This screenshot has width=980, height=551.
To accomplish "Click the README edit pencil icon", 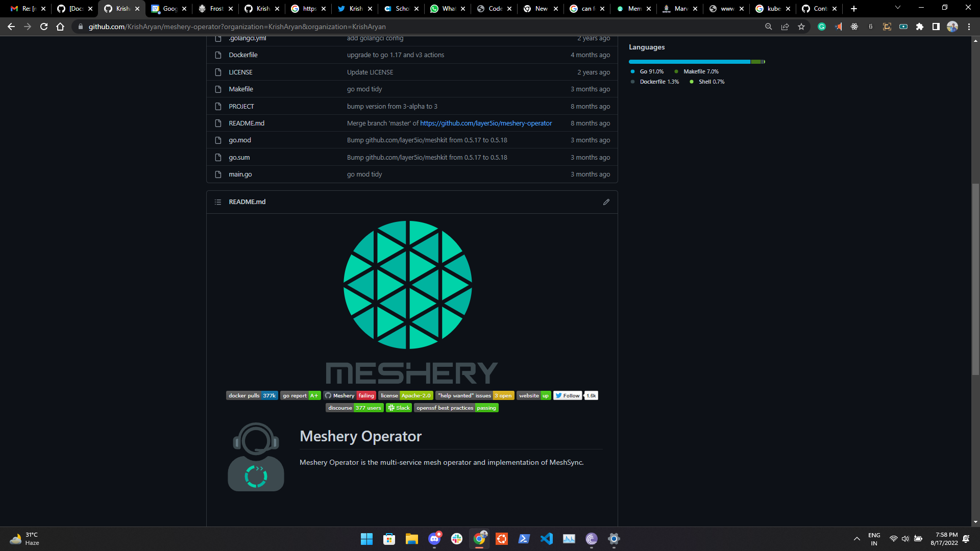I will point(606,202).
